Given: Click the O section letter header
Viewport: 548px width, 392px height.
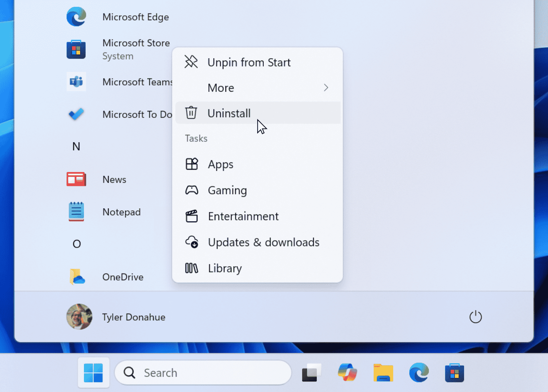Looking at the screenshot, I should [76, 244].
